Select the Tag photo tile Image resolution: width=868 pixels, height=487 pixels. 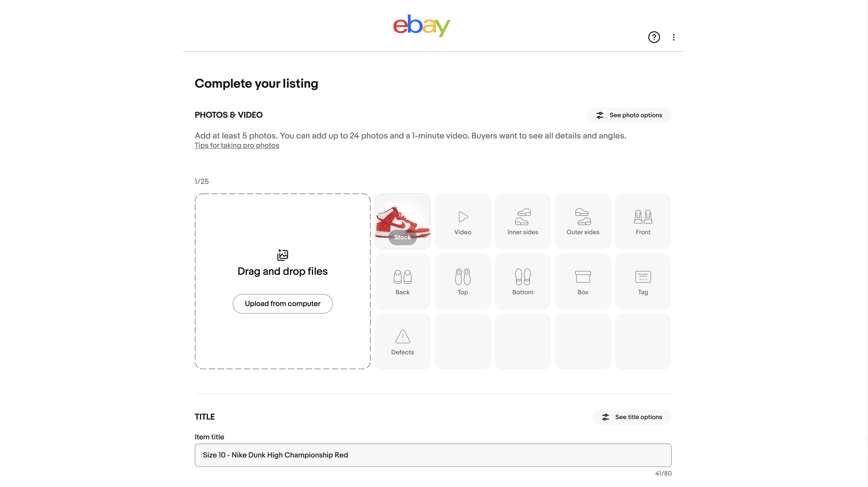pyautogui.click(x=642, y=281)
